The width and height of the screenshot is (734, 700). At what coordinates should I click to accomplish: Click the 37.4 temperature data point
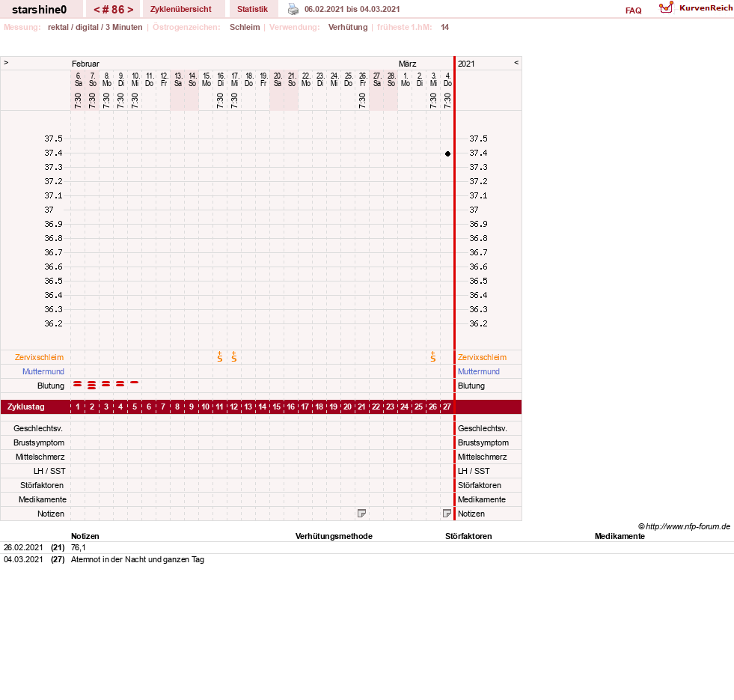pyautogui.click(x=447, y=153)
